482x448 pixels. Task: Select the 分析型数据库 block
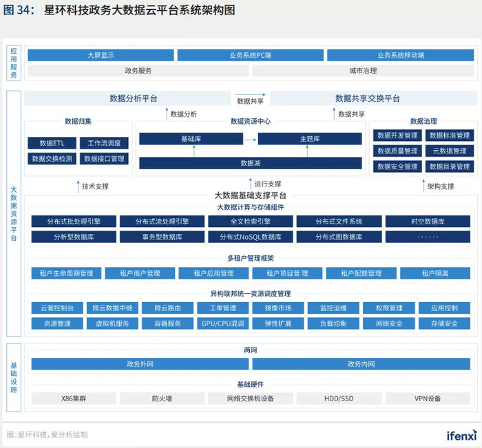74,237
